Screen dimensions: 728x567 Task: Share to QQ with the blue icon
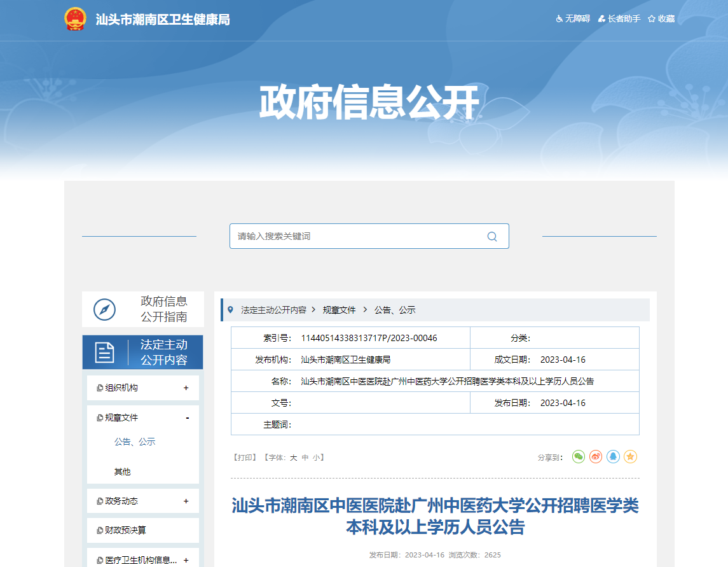pyautogui.click(x=613, y=457)
